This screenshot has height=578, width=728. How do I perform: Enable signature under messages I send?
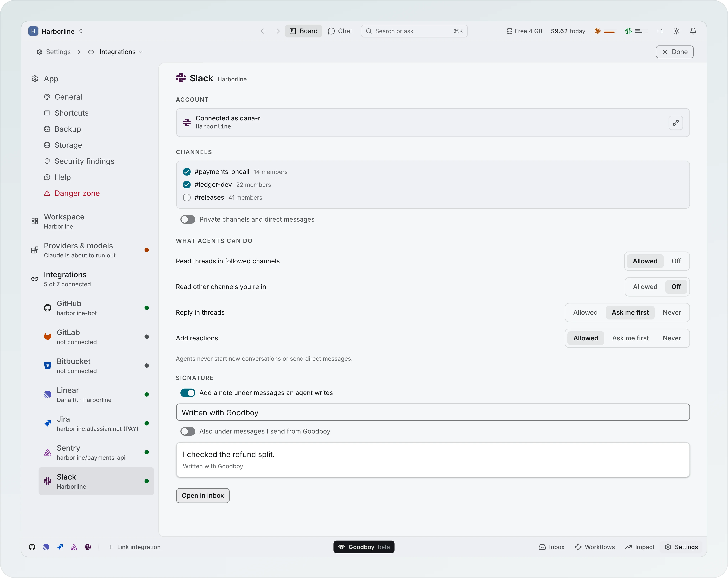(188, 431)
